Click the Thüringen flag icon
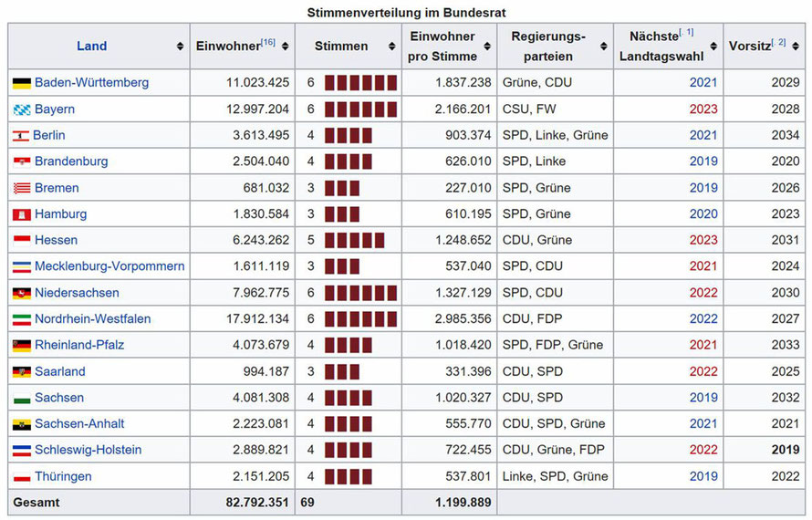Screen dimensions: 812x520 [22, 477]
